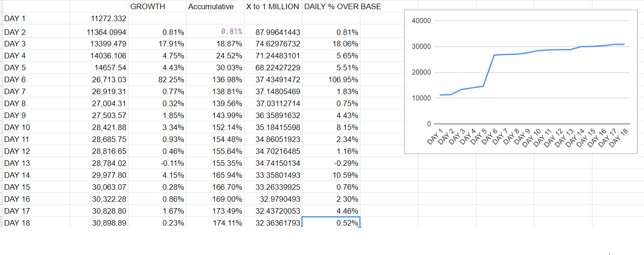Select the Accumulative header cell
644x255 pixels.
(x=215, y=7)
